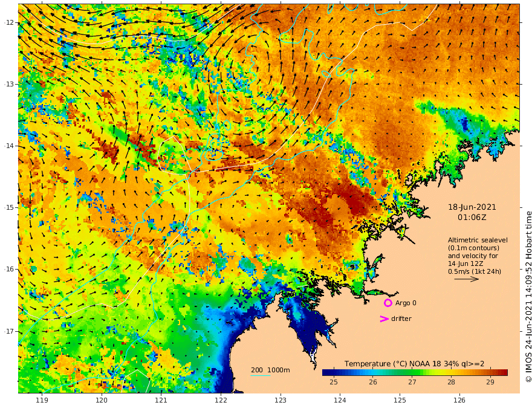The height and width of the screenshot is (411, 532).
Task: Click latitude axis label -14
Action: point(9,146)
